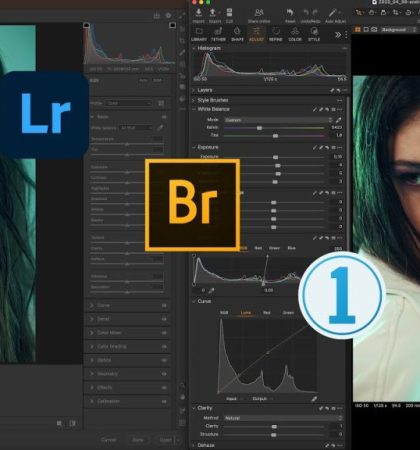Screen dimensions: 420x450
Task: Click the Share online icon in Capture One
Action: point(259,13)
